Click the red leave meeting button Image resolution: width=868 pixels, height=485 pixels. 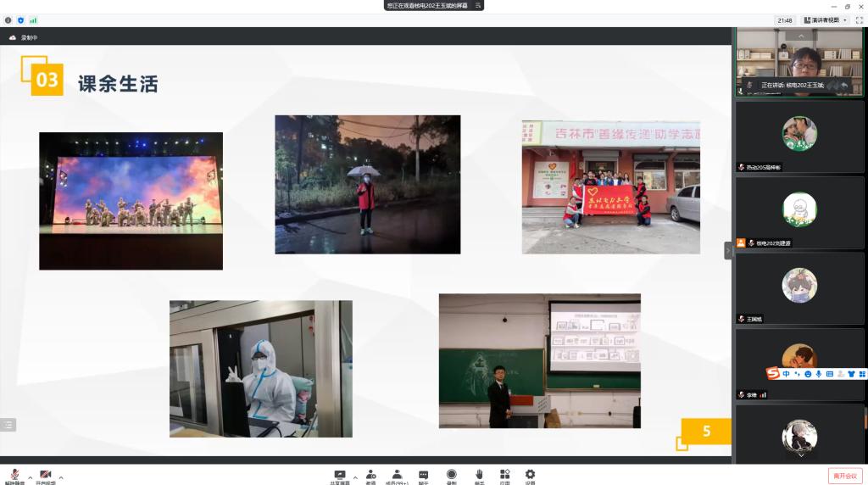tap(845, 477)
